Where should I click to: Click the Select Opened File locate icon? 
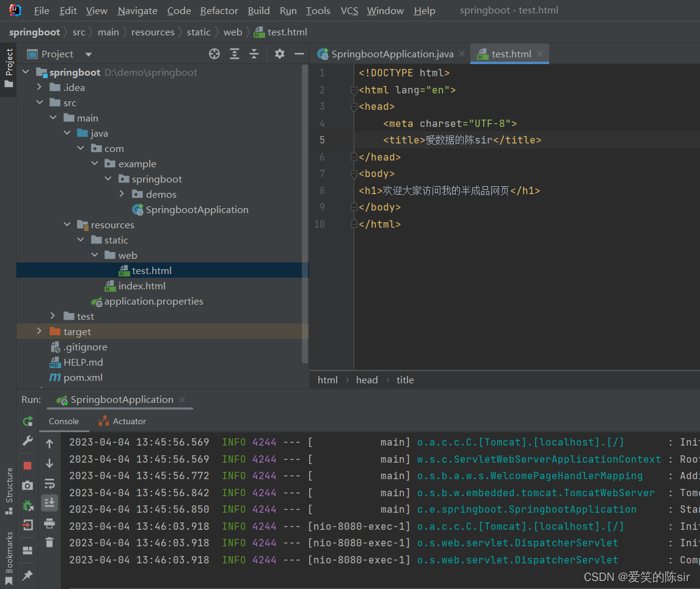(x=214, y=54)
